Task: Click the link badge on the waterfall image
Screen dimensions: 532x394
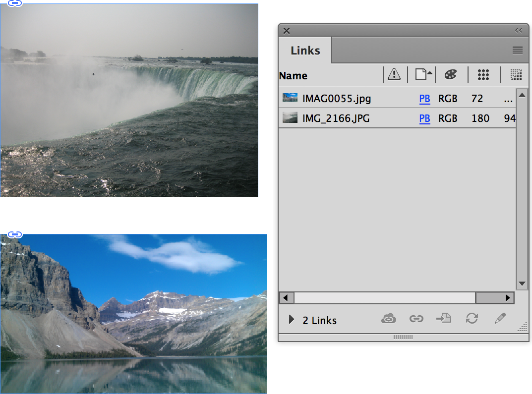Action: [15, 3]
